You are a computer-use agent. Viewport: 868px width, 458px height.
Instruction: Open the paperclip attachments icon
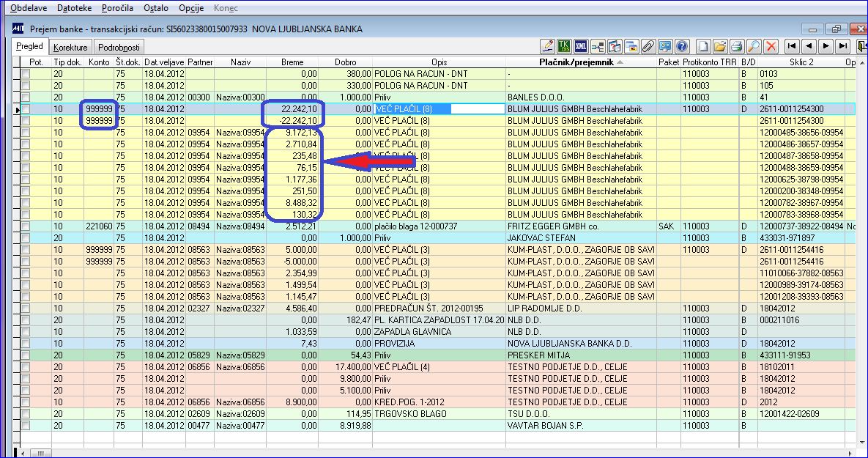click(x=648, y=46)
